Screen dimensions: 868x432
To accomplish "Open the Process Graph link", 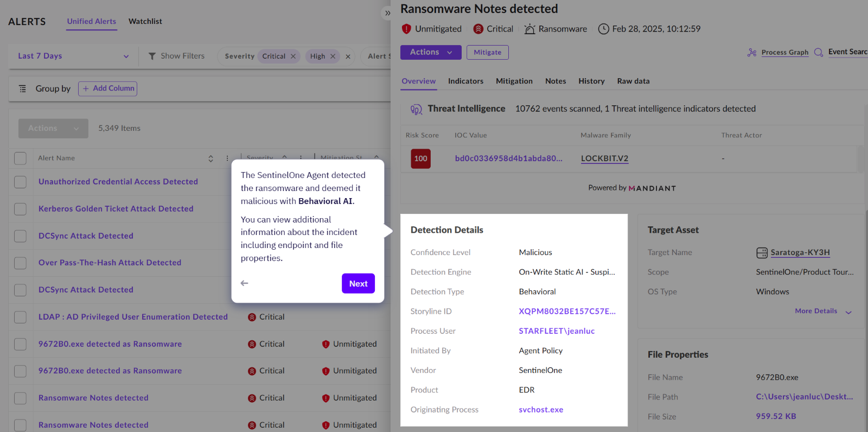I will pos(784,53).
